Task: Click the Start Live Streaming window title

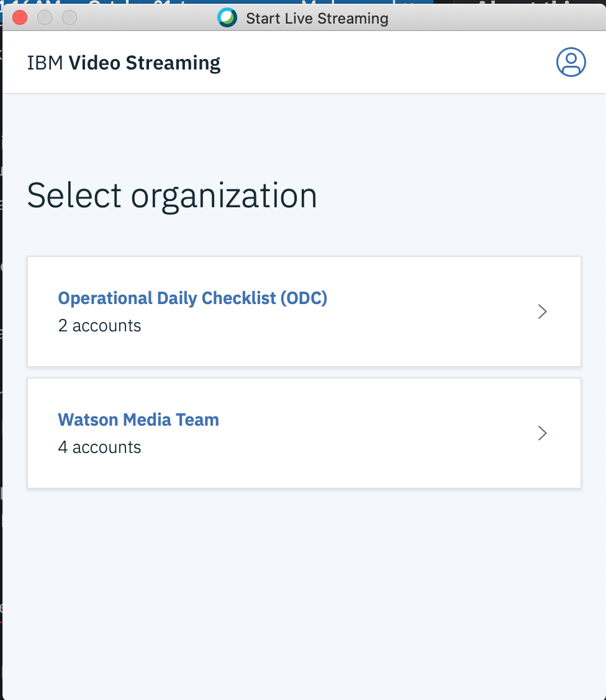Action: click(x=317, y=18)
